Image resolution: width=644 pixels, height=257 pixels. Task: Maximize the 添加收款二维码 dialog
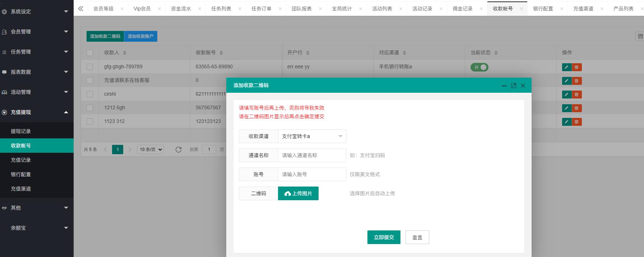tap(513, 86)
